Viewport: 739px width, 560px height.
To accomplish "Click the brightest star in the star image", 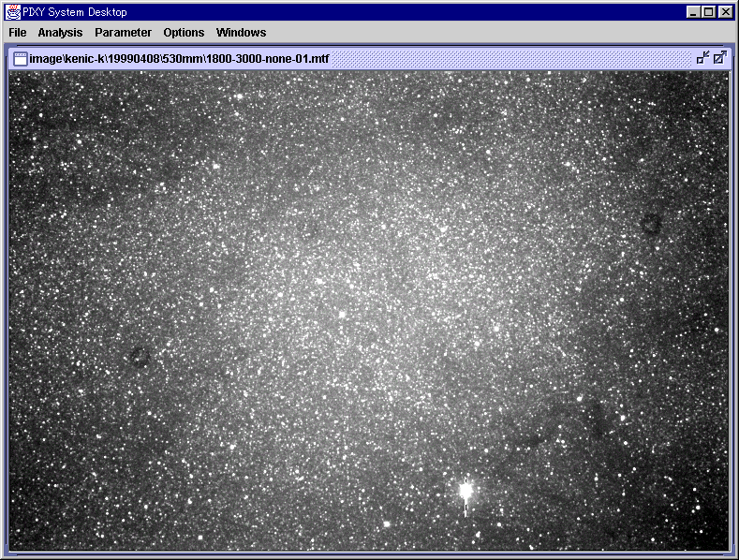I will (x=466, y=492).
